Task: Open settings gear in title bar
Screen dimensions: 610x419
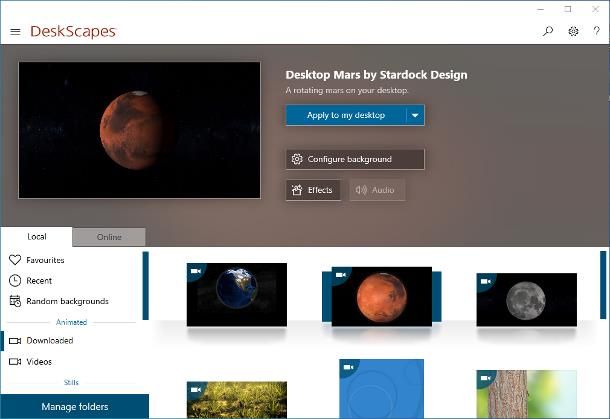Action: click(573, 31)
